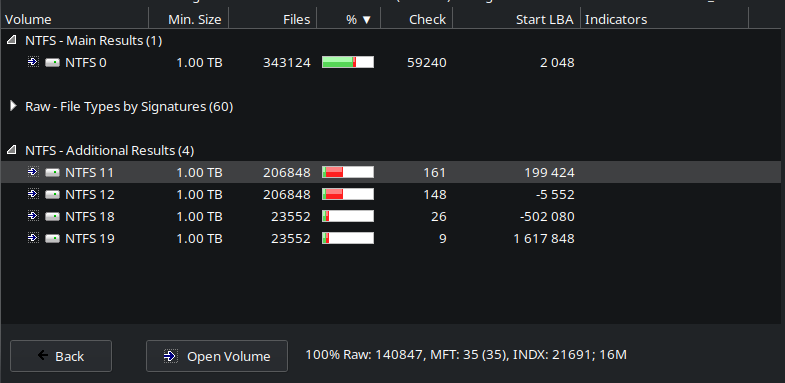Click the Start LBA value 199 424
The width and height of the screenshot is (785, 383).
click(x=550, y=173)
